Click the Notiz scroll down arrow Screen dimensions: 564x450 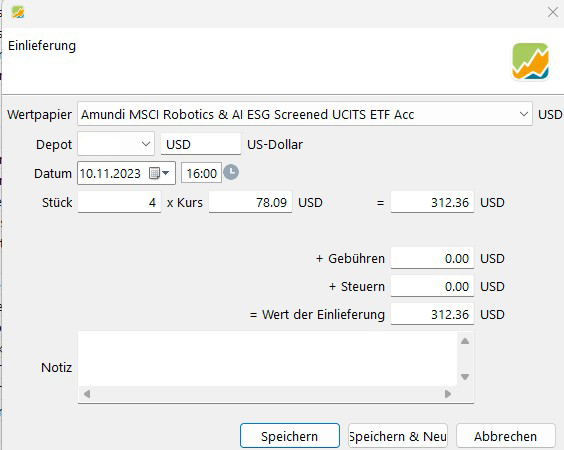coord(465,377)
